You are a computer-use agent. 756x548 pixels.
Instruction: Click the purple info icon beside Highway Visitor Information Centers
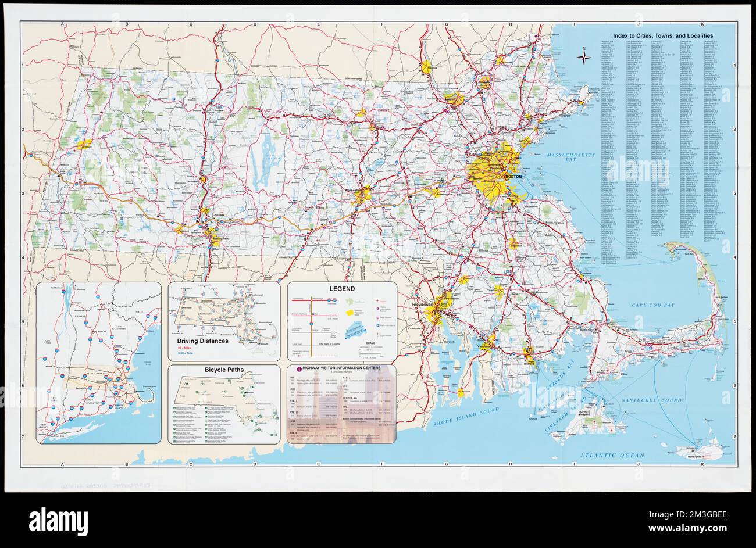[x=299, y=368]
